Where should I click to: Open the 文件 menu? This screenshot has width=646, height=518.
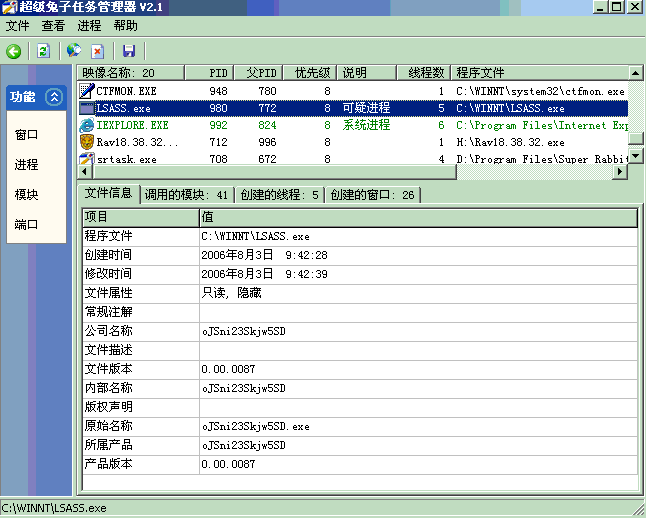(x=18, y=26)
